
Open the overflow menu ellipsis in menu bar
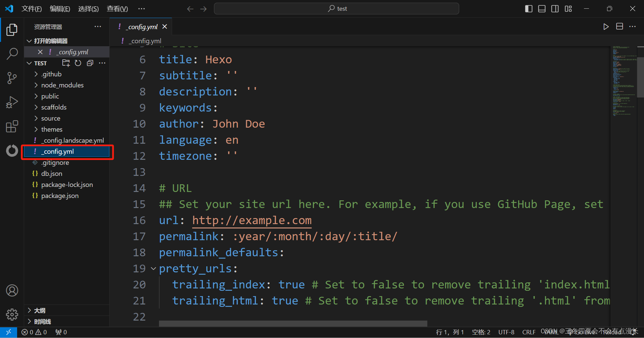click(142, 9)
